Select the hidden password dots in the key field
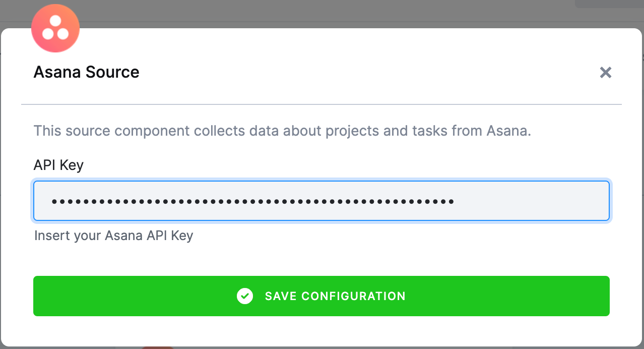644x349 pixels. pos(252,201)
